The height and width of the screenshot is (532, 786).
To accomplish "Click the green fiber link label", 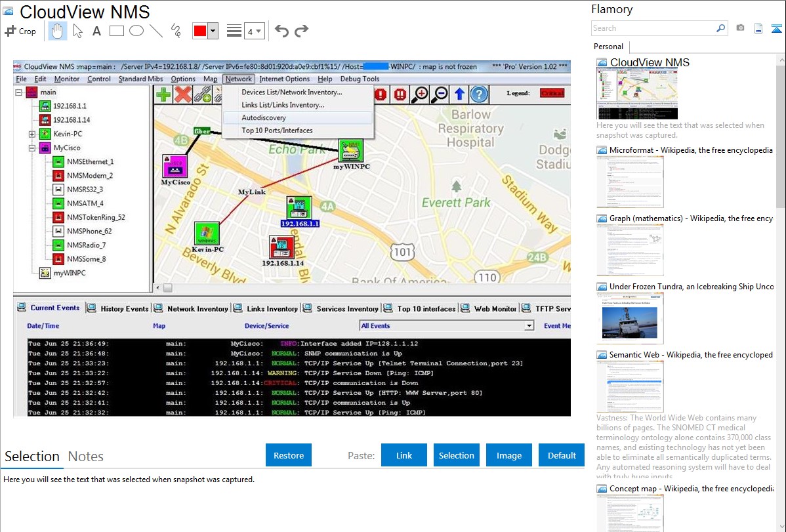I will [202, 131].
